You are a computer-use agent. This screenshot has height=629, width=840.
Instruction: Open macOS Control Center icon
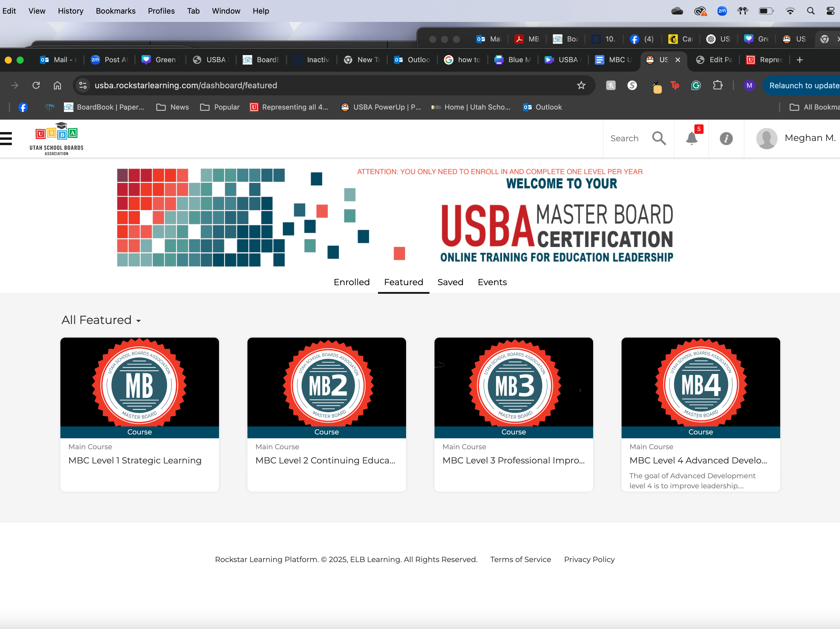coord(831,11)
